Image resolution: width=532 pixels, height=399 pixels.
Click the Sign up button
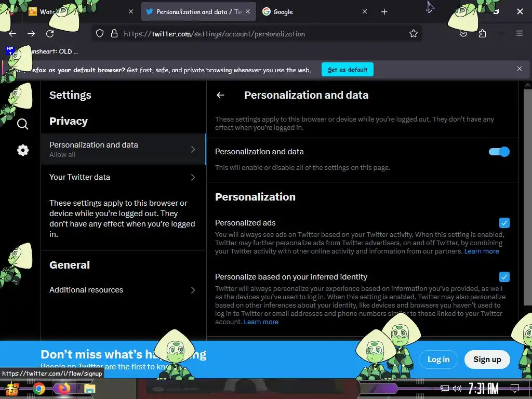point(487,360)
